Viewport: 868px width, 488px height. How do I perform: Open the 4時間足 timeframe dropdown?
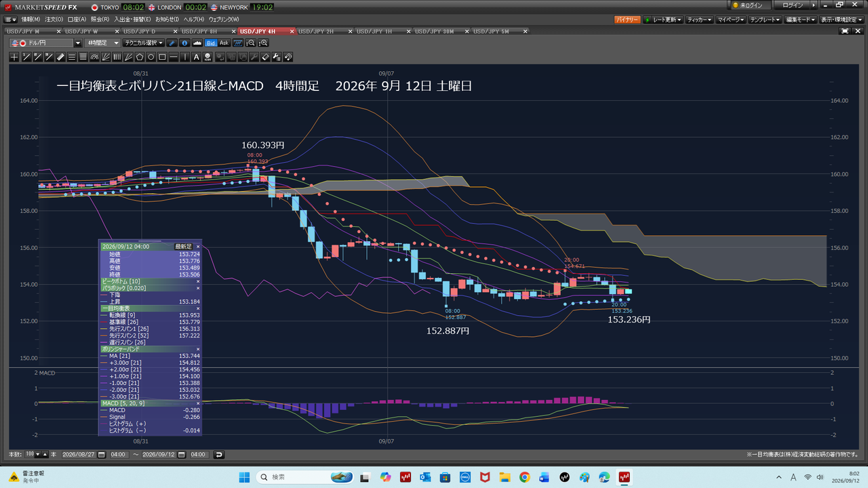[104, 43]
